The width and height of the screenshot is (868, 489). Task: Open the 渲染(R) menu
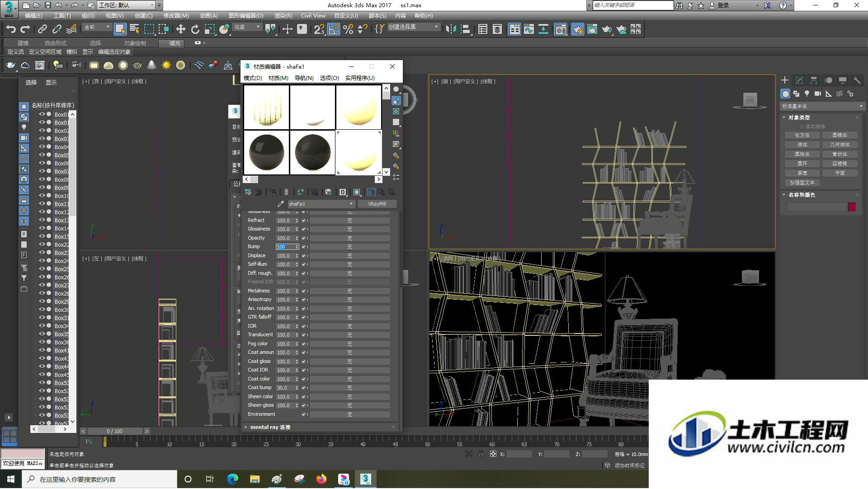click(283, 15)
